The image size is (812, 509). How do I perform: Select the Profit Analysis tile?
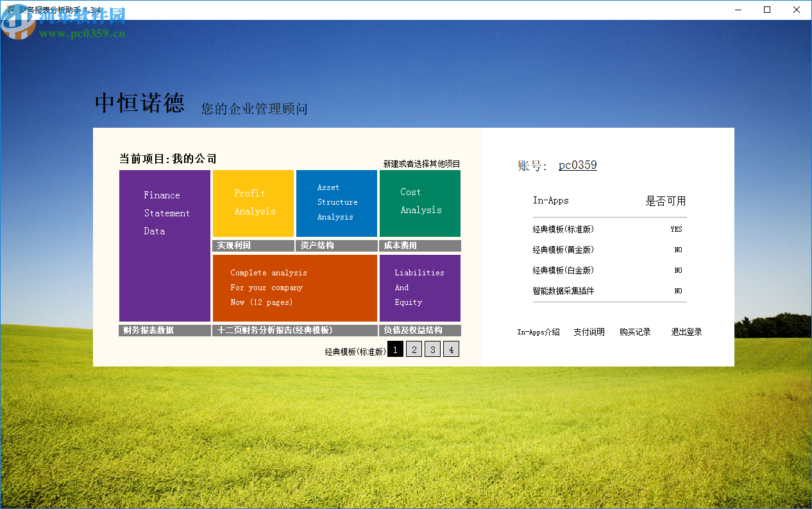point(253,202)
